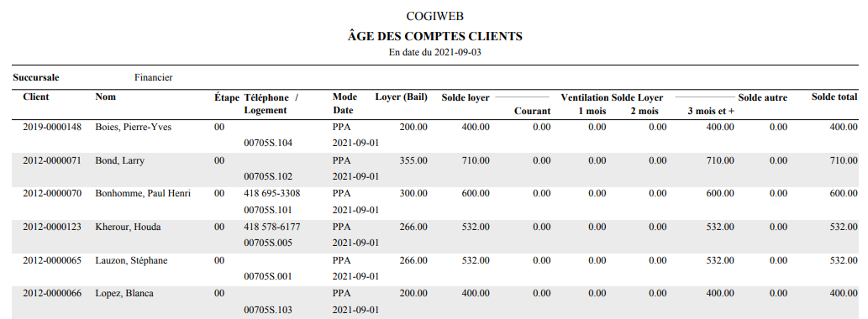The image size is (868, 319).
Task: Click the 3 mois et + column header
Action: (x=711, y=111)
